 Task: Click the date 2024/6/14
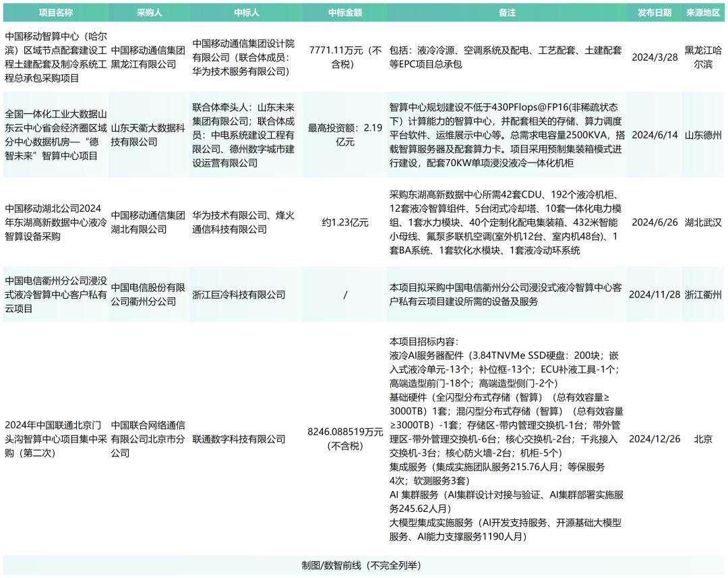[x=655, y=135]
